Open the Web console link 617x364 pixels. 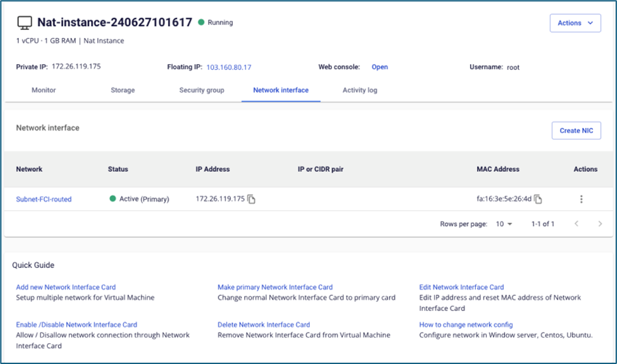point(379,67)
